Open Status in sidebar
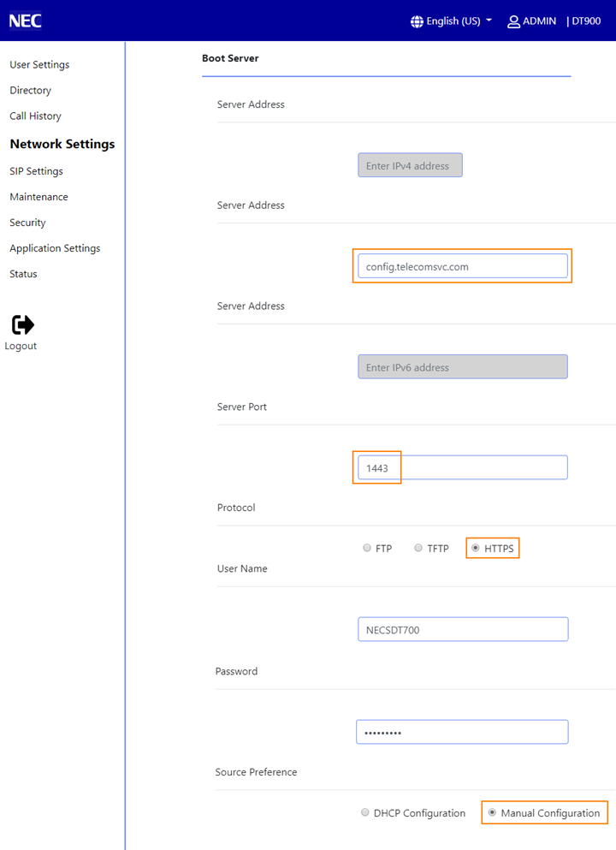Screen dimensions: 616x850 pyautogui.click(x=23, y=274)
